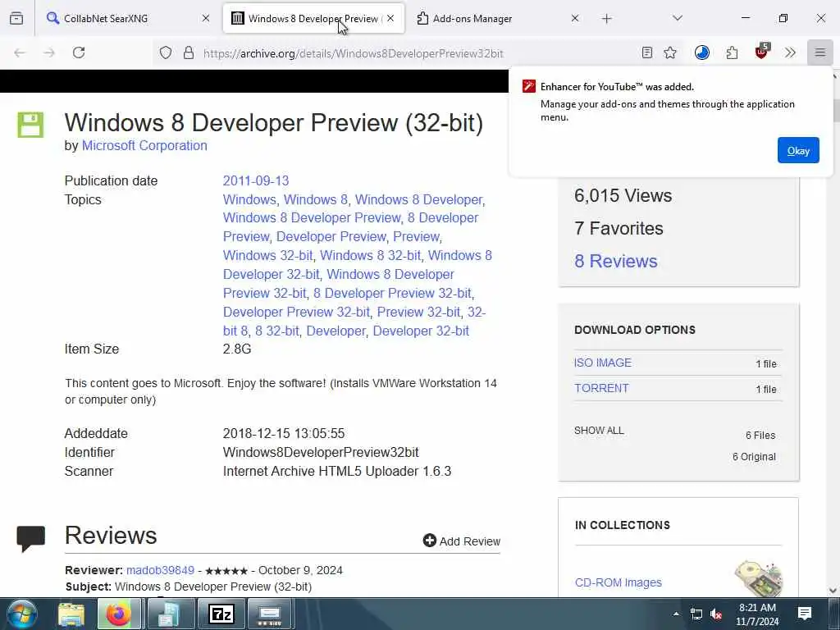Screen dimensions: 840x630
Task: Open the network status tray icon
Action: (x=696, y=614)
